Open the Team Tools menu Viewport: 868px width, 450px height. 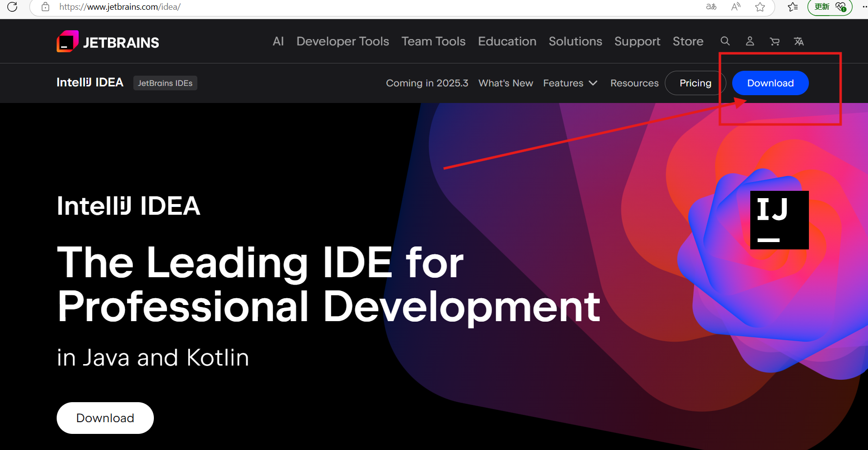click(434, 41)
